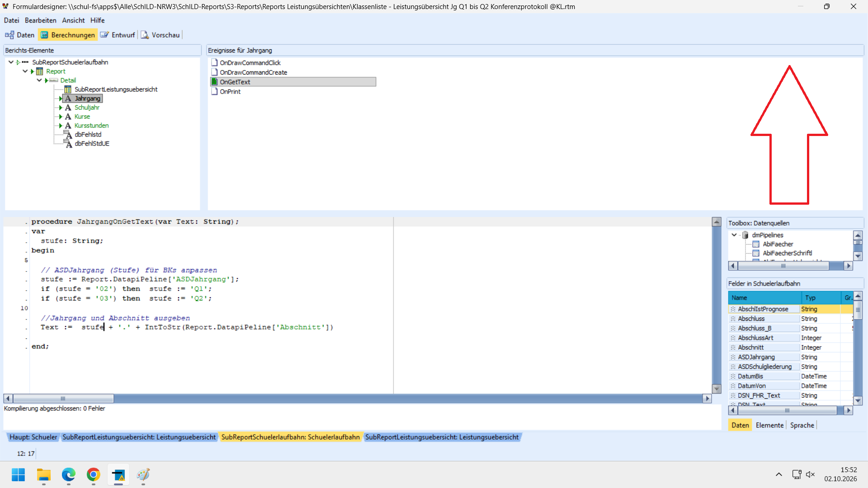The height and width of the screenshot is (488, 868).
Task: Collapse the Detail band node
Action: pos(39,80)
